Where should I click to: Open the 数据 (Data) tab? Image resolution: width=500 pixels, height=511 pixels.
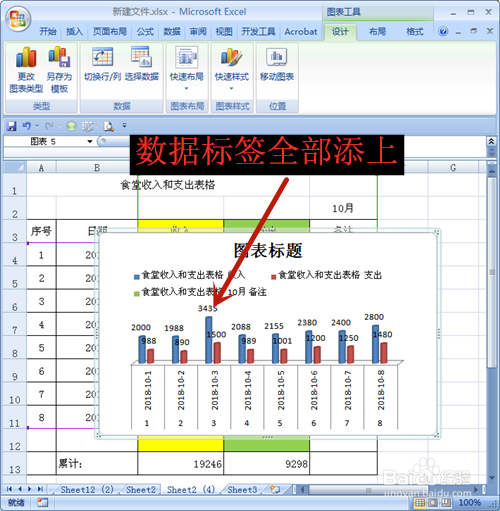tap(172, 32)
